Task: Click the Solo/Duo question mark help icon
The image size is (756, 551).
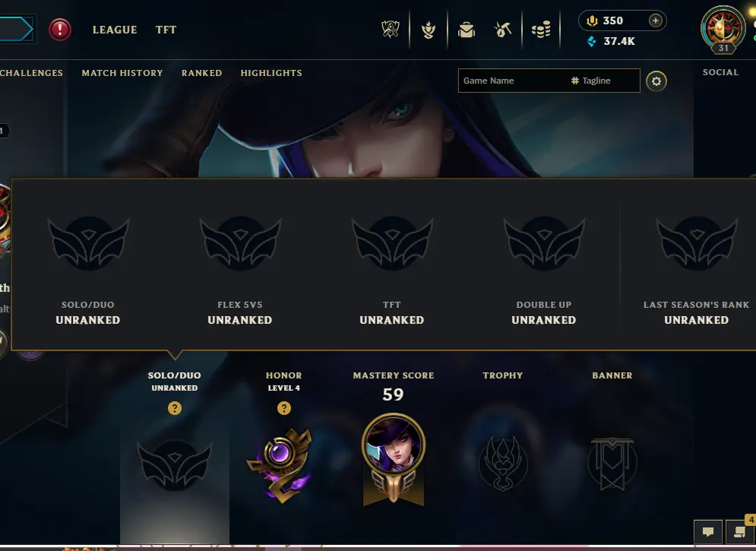Action: point(175,408)
